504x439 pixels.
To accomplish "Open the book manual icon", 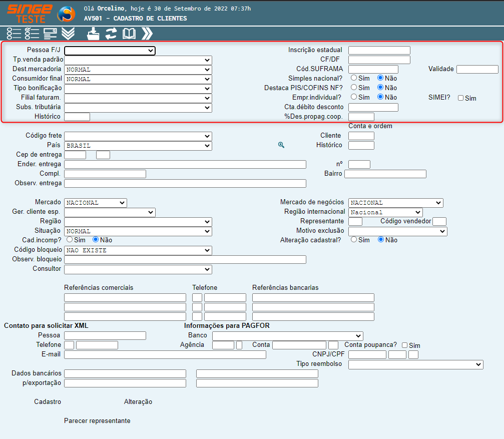I will point(129,34).
